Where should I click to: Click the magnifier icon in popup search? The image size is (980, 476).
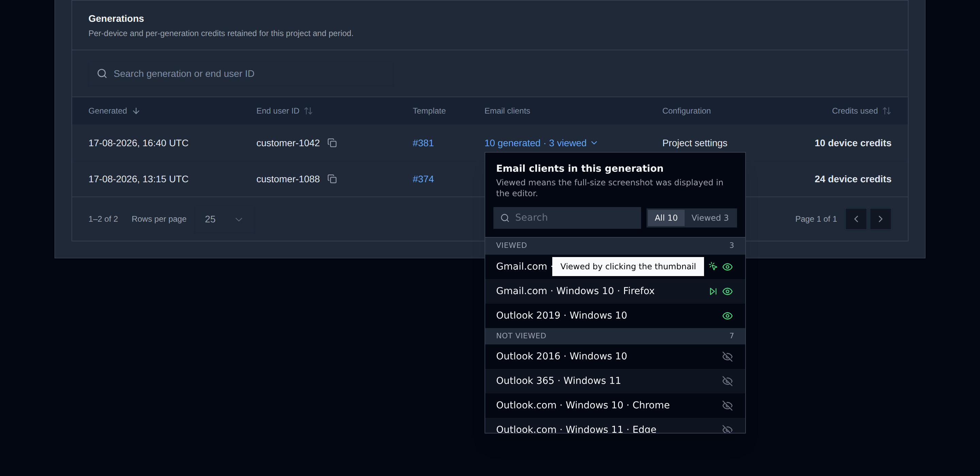coord(505,218)
